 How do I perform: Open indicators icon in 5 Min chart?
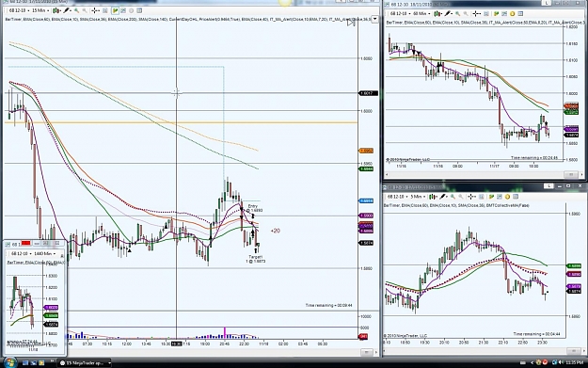coord(500,196)
